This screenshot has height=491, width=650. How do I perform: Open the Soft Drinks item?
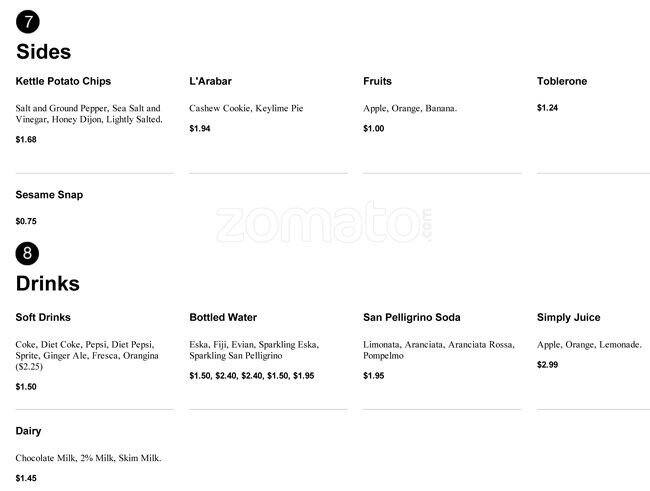coord(43,318)
